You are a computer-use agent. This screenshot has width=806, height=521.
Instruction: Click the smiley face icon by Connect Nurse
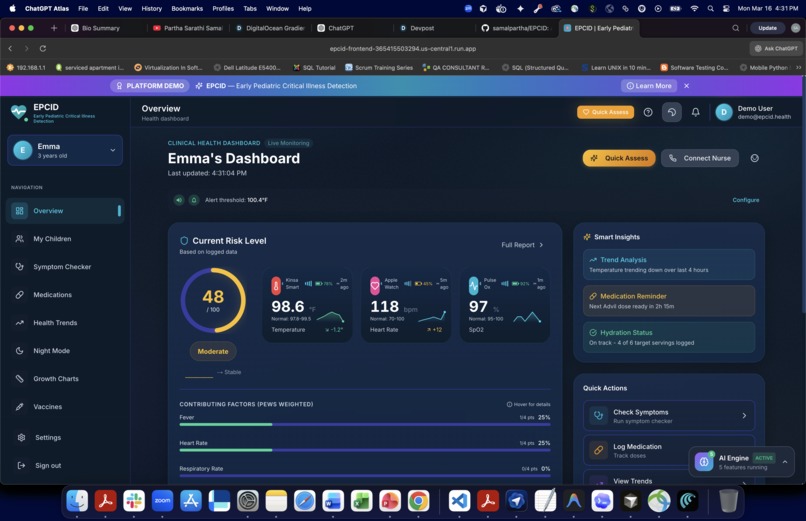point(755,158)
